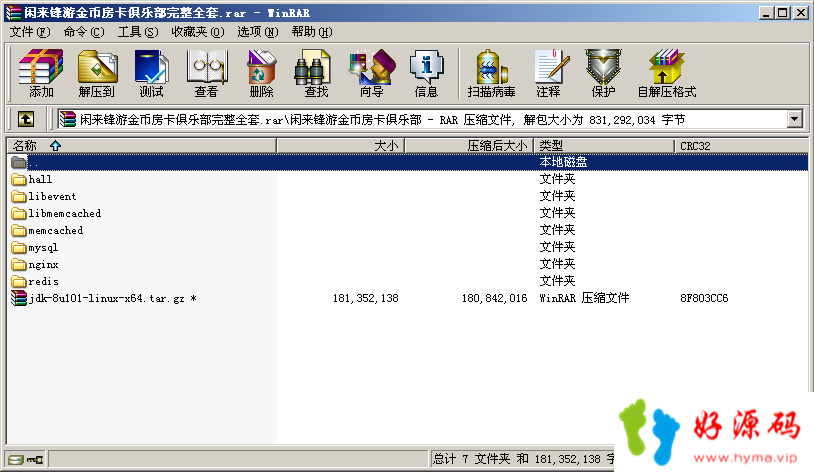The width and height of the screenshot is (814, 472).
Task: Open the Find (查找) binoculars tool
Action: coord(316,73)
